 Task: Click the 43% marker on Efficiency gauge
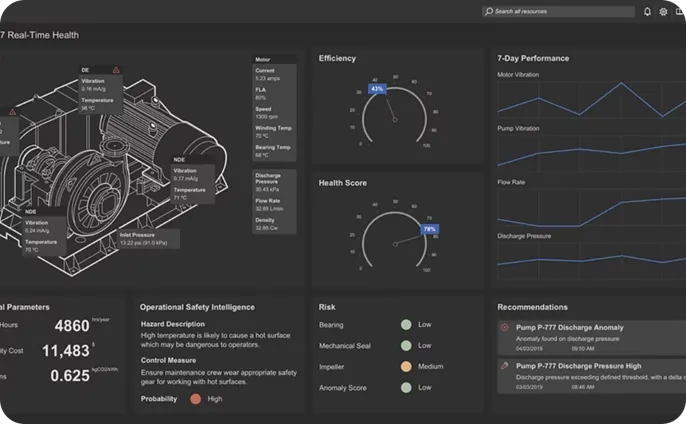pos(377,89)
